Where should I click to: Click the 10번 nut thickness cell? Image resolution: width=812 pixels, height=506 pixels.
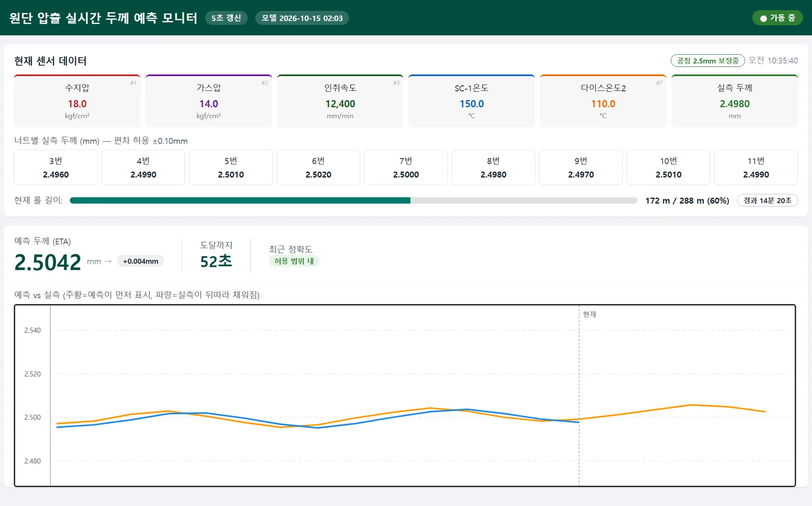[x=668, y=167]
